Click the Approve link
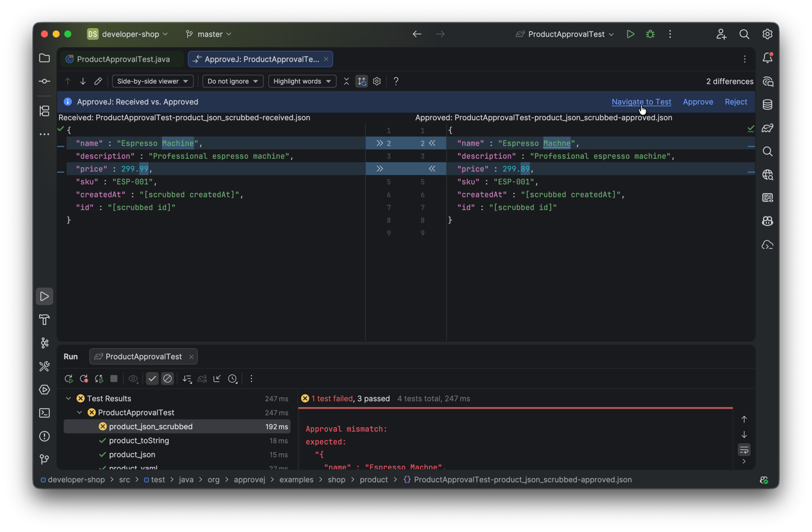The width and height of the screenshot is (812, 532). pos(698,101)
